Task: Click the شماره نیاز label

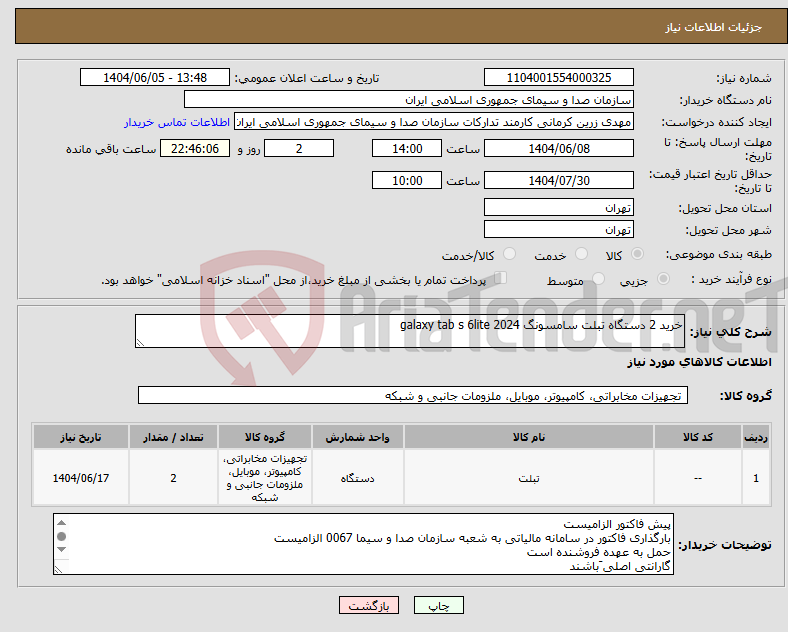Action: point(744,78)
